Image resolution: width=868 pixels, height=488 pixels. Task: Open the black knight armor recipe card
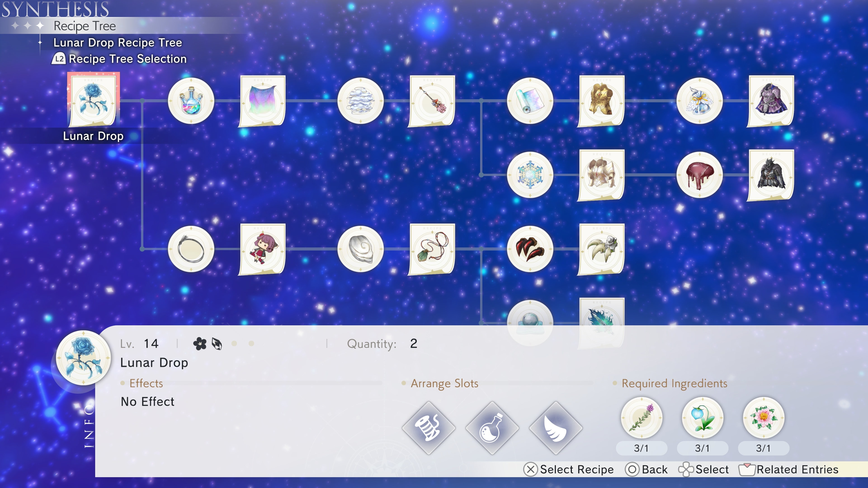772,175
